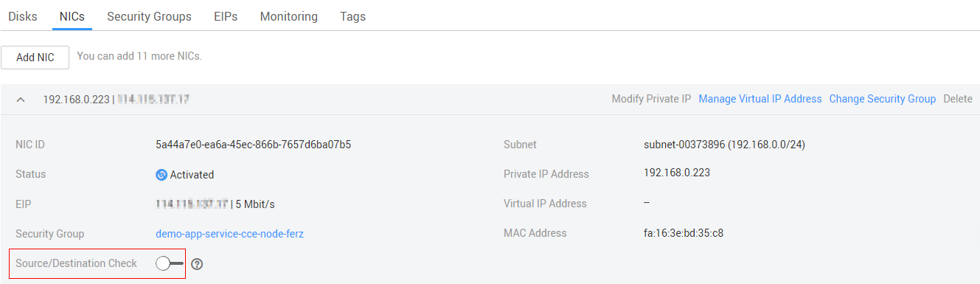This screenshot has width=980, height=284.
Task: Go to the EIPs tab
Action: point(226,16)
